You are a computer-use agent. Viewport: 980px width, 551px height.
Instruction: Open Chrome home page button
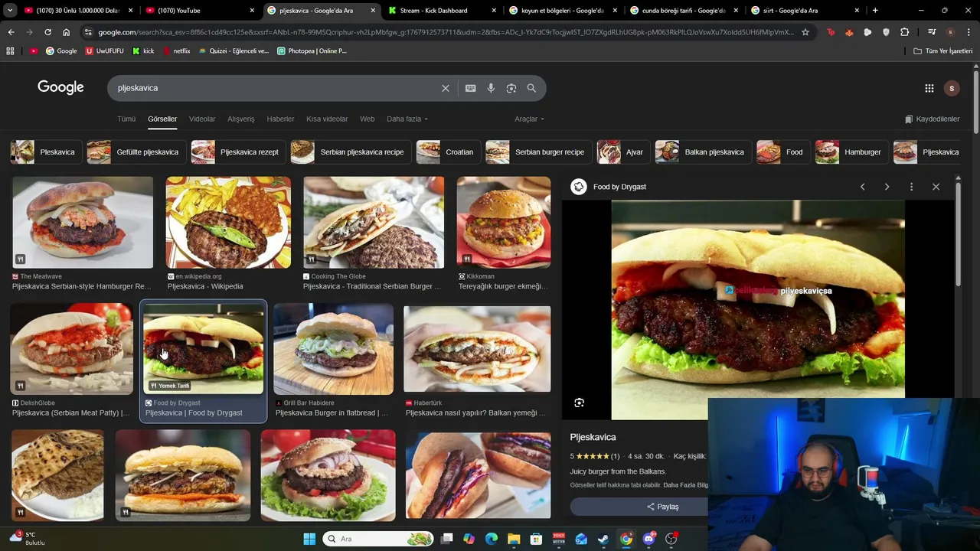tap(66, 32)
